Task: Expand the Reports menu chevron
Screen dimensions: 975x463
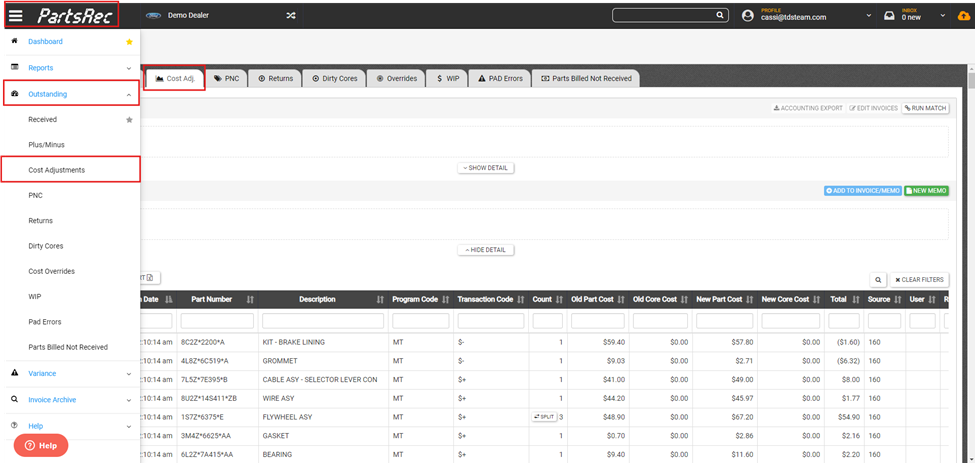Action: pyautogui.click(x=129, y=68)
